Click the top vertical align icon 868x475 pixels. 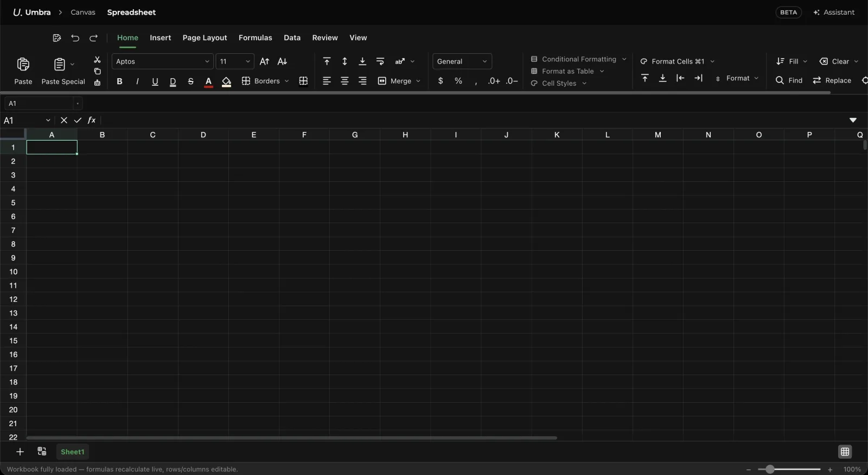click(327, 61)
